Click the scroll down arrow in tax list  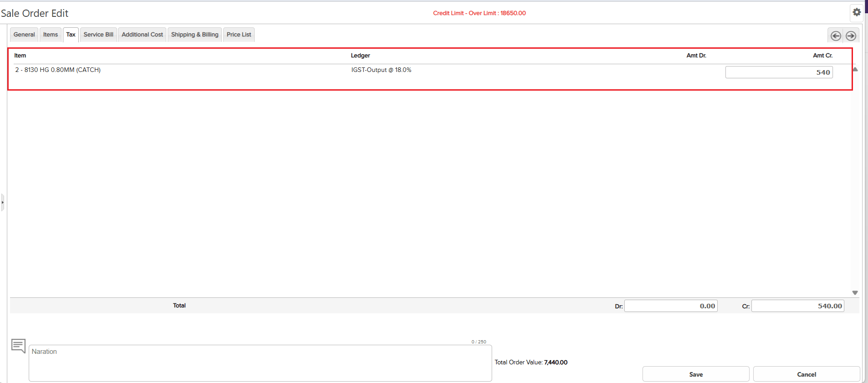click(855, 293)
